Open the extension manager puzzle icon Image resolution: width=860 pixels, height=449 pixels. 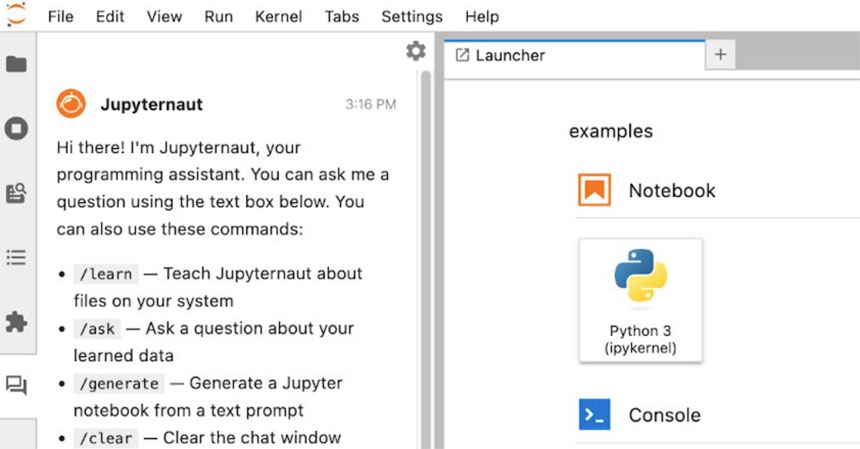click(16, 322)
